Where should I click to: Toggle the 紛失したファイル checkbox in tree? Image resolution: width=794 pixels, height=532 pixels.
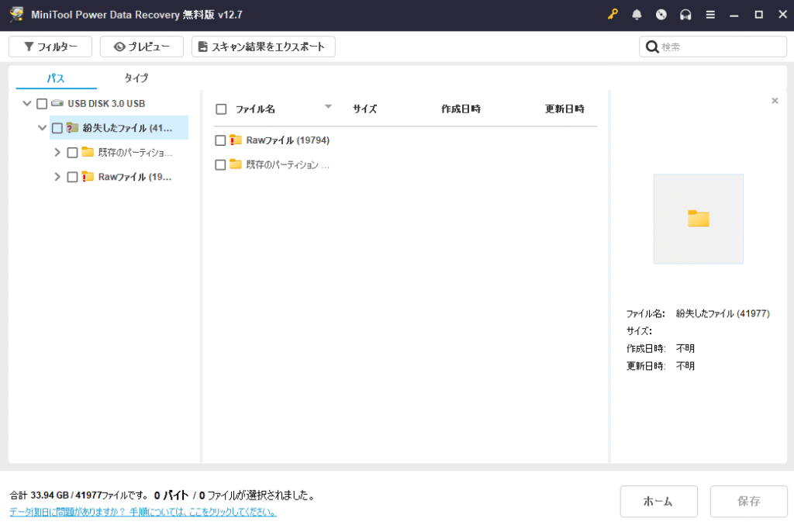click(57, 128)
